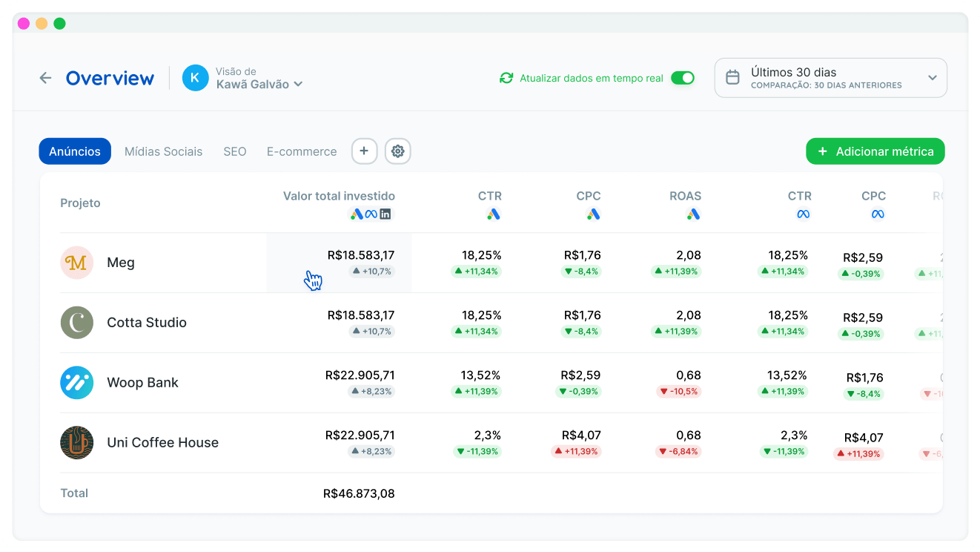Viewport: 980px width, 552px height.
Task: Open the Últimos 30 dias date dropdown
Action: pyautogui.click(x=932, y=78)
